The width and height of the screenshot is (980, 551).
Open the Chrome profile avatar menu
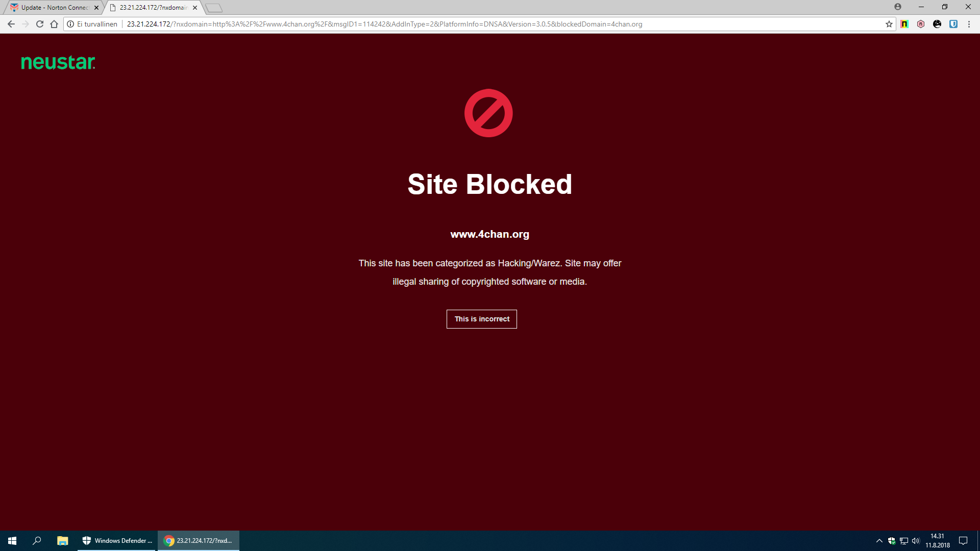click(x=898, y=7)
